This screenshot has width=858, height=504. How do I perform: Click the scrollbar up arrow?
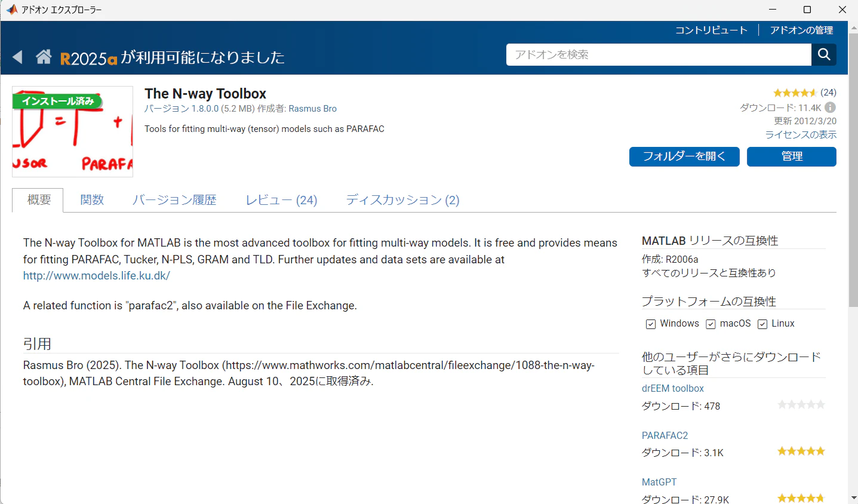[x=853, y=27]
